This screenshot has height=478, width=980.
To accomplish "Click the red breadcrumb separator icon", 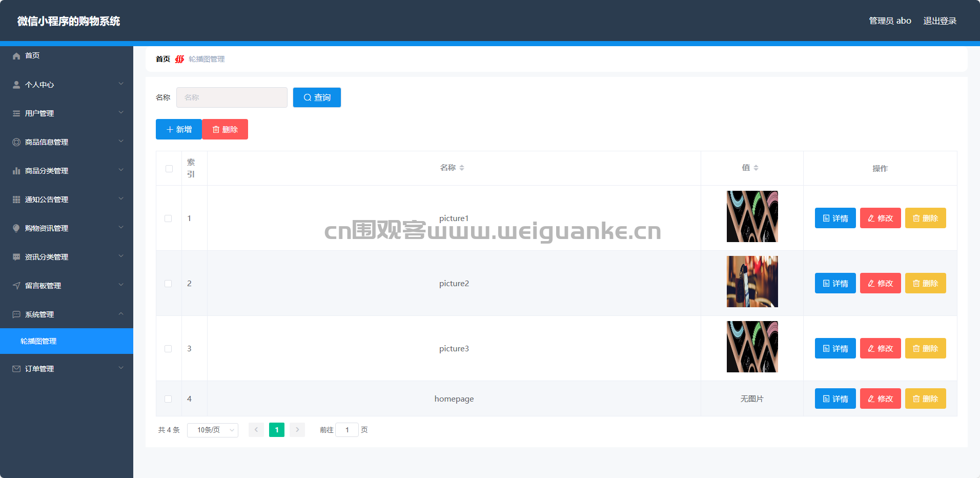I will (179, 59).
